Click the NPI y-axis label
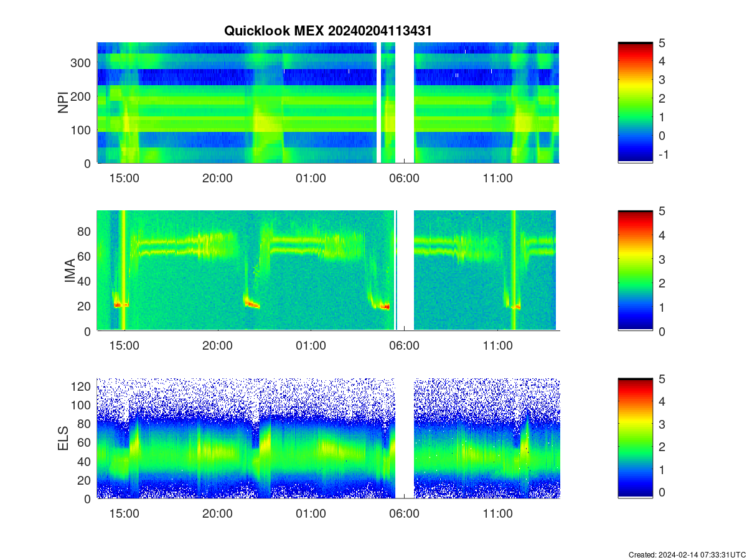The image size is (747, 560). tap(63, 103)
